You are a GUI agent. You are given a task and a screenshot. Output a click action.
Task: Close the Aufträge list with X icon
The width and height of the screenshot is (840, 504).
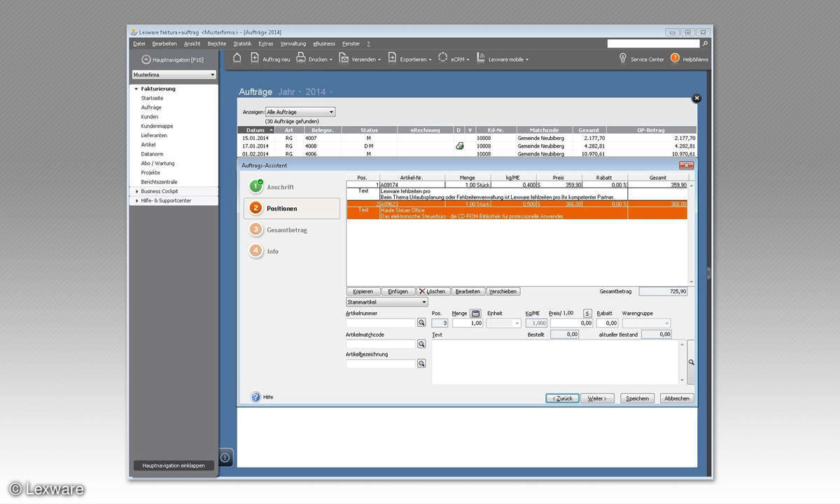pyautogui.click(x=696, y=99)
